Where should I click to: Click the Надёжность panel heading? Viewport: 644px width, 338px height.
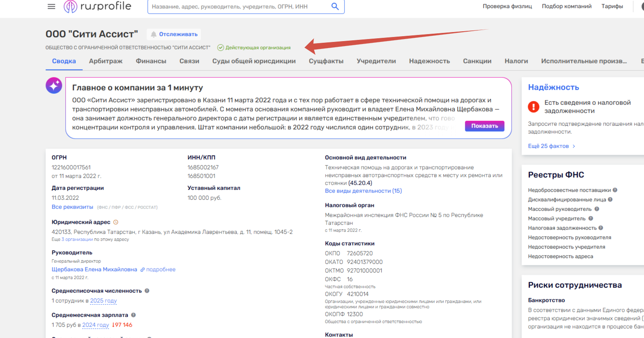point(554,87)
